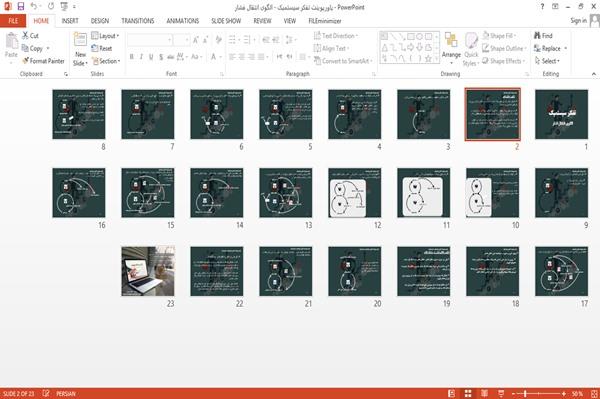Fit slide to current window icon
The image size is (600, 399).
point(594,394)
